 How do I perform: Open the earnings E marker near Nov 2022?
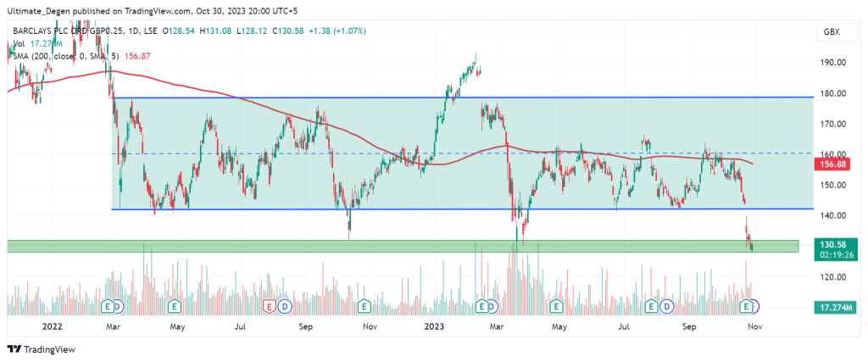pos(364,305)
